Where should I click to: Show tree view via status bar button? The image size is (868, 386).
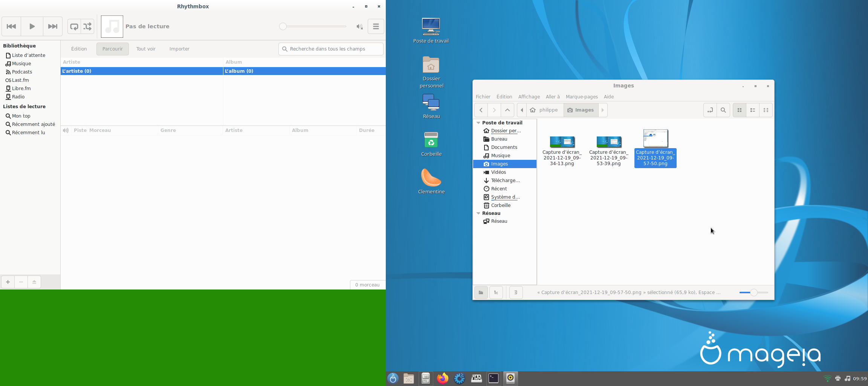click(496, 293)
